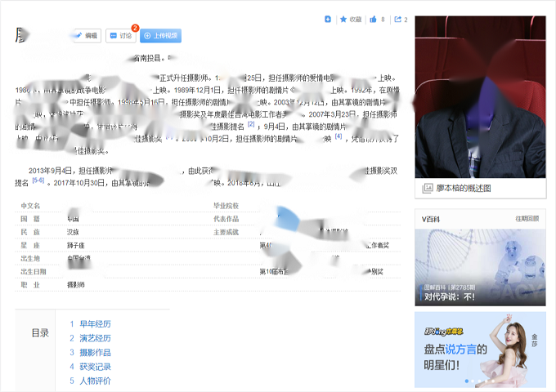Image resolution: width=556 pixels, height=392 pixels.
Task: Click the 国籍 field label
Action: coord(30,219)
